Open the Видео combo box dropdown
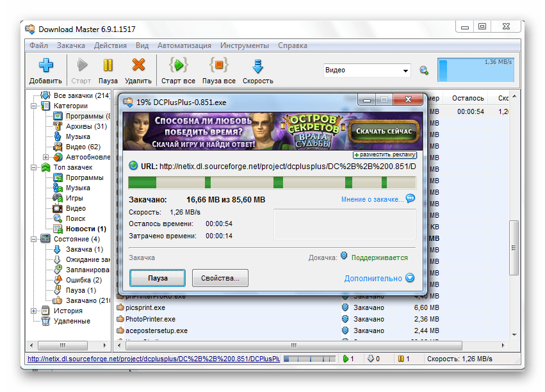Screen dimensions: 545x392 click(405, 70)
